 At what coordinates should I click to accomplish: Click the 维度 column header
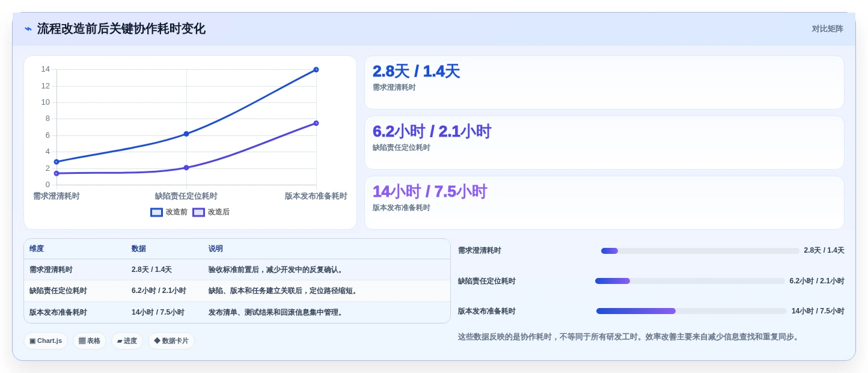[x=37, y=249]
